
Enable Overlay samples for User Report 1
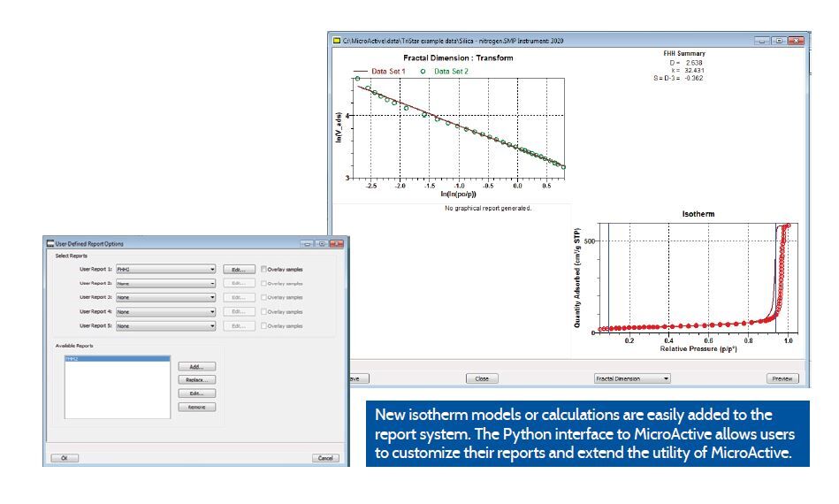point(263,269)
